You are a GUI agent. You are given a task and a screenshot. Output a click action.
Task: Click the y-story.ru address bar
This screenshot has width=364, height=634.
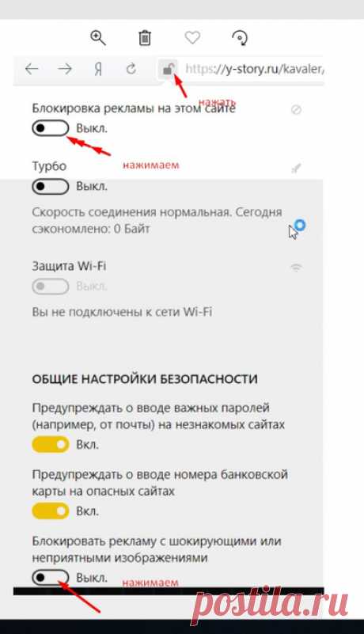point(254,69)
